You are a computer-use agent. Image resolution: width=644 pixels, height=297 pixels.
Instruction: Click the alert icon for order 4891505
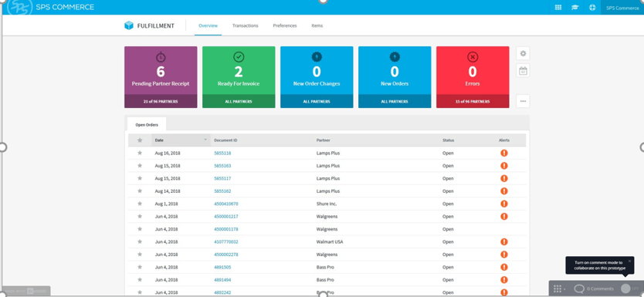tap(504, 267)
